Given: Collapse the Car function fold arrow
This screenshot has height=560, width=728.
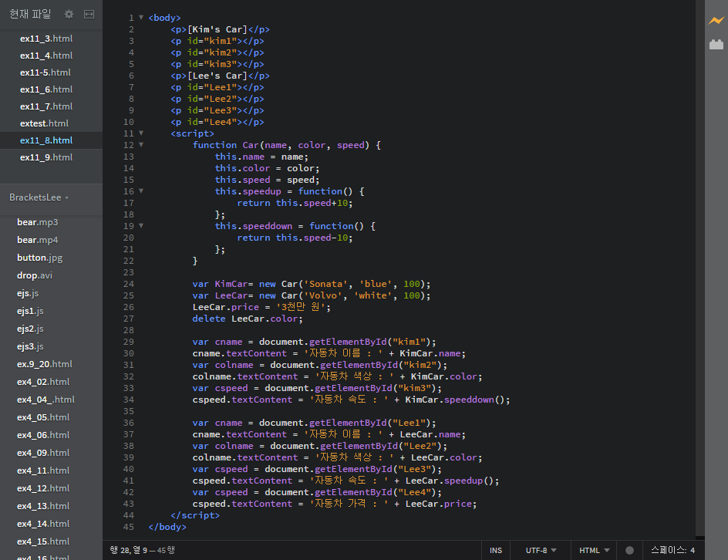Looking at the screenshot, I should 141,145.
